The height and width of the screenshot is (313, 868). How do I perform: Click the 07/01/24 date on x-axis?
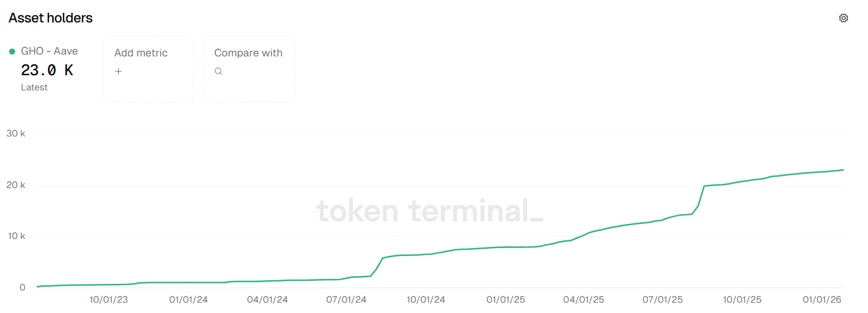click(x=346, y=300)
